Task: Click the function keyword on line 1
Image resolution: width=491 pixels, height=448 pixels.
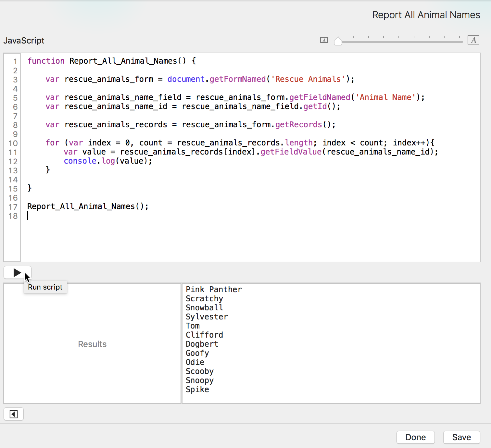Action: pos(46,61)
